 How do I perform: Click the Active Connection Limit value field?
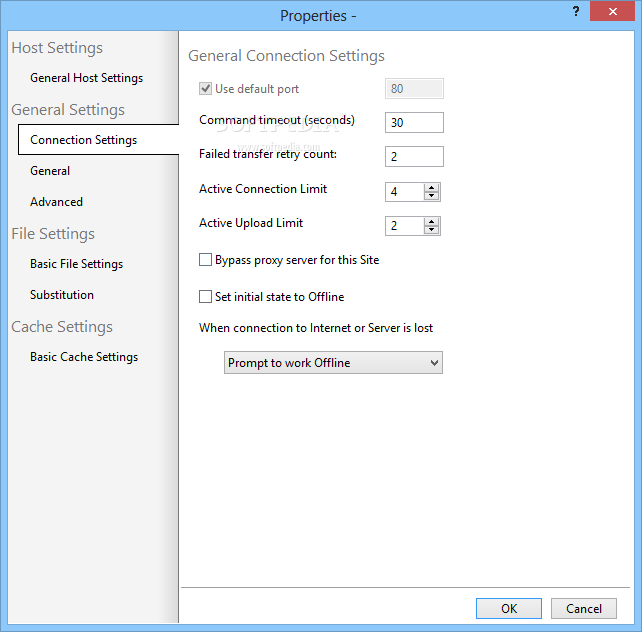(405, 192)
